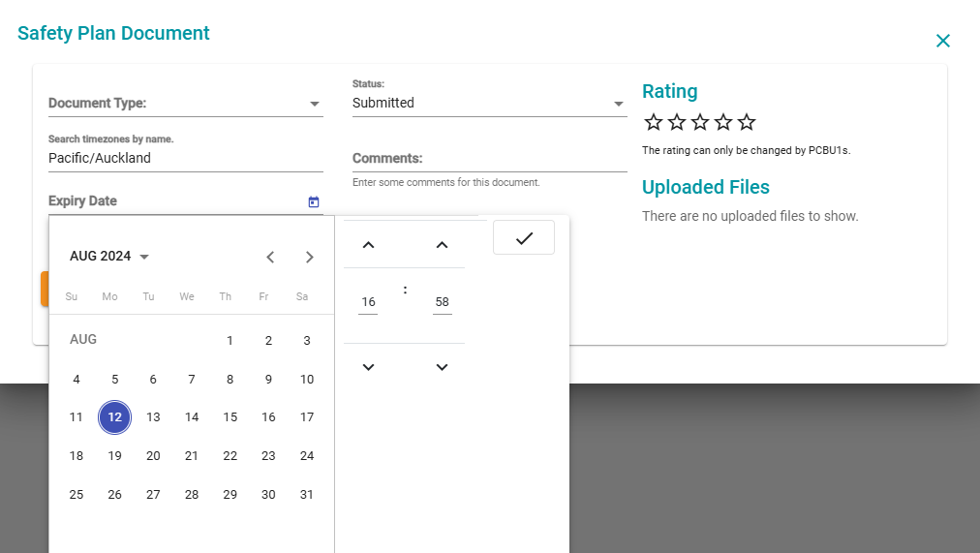Close the Safety Plan Document dialog

pyautogui.click(x=942, y=41)
